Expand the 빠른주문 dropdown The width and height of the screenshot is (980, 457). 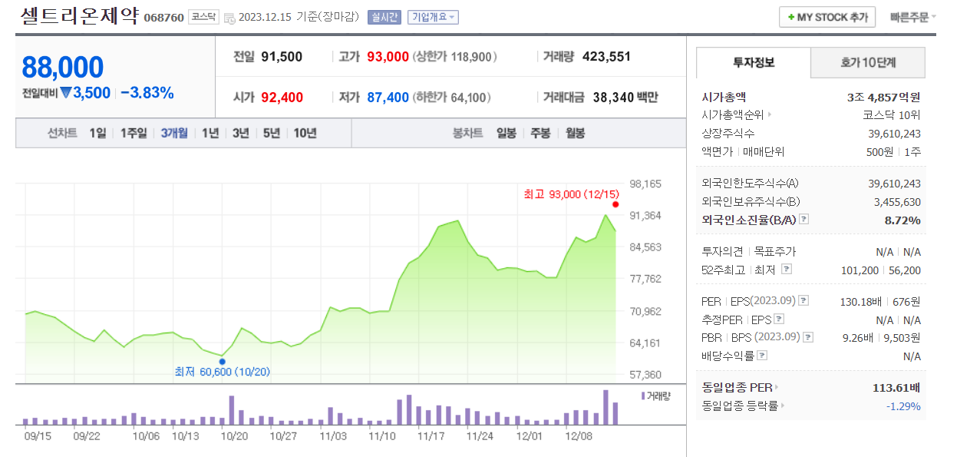click(x=913, y=17)
